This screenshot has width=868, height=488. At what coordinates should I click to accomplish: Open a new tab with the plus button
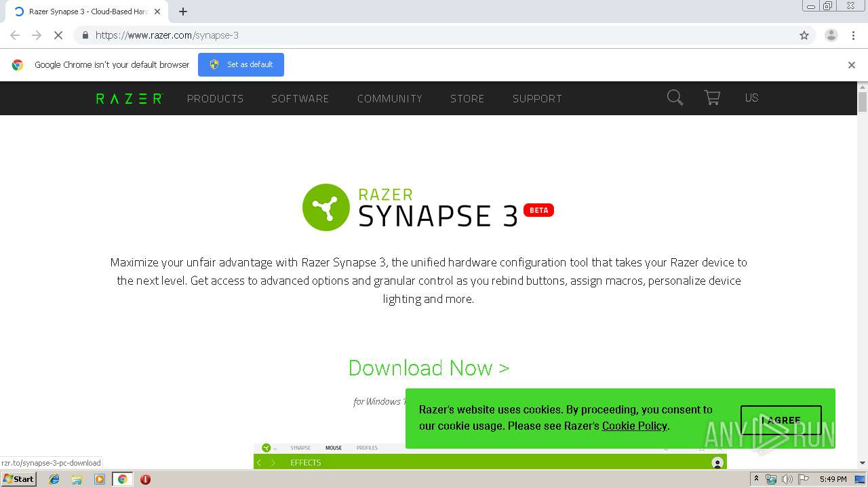(183, 12)
